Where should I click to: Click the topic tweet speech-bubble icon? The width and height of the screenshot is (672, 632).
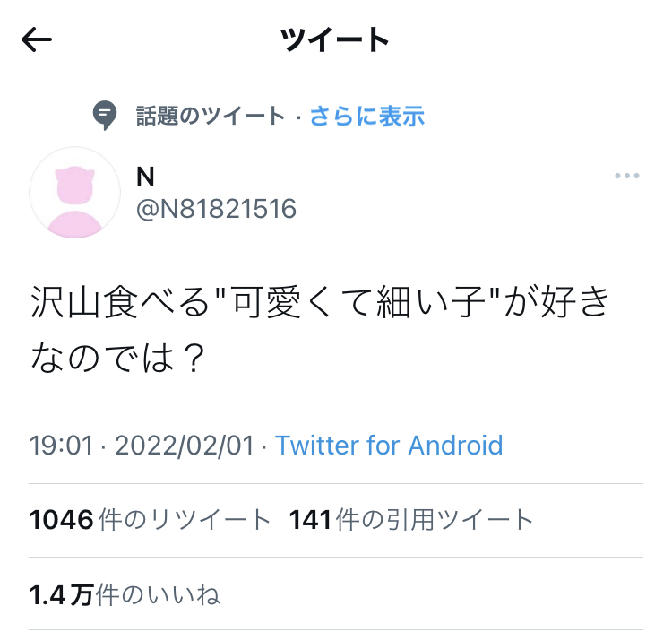click(x=105, y=116)
